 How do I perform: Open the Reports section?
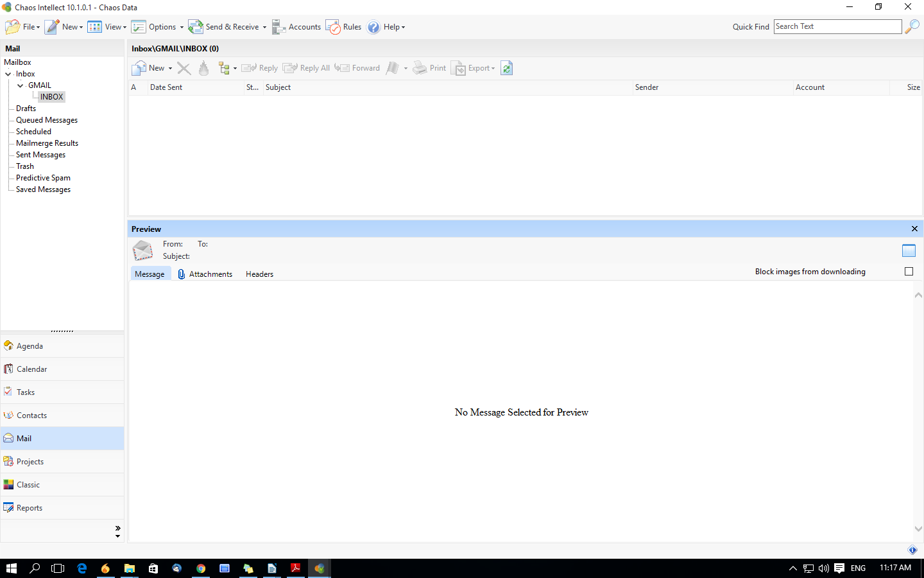pos(62,508)
